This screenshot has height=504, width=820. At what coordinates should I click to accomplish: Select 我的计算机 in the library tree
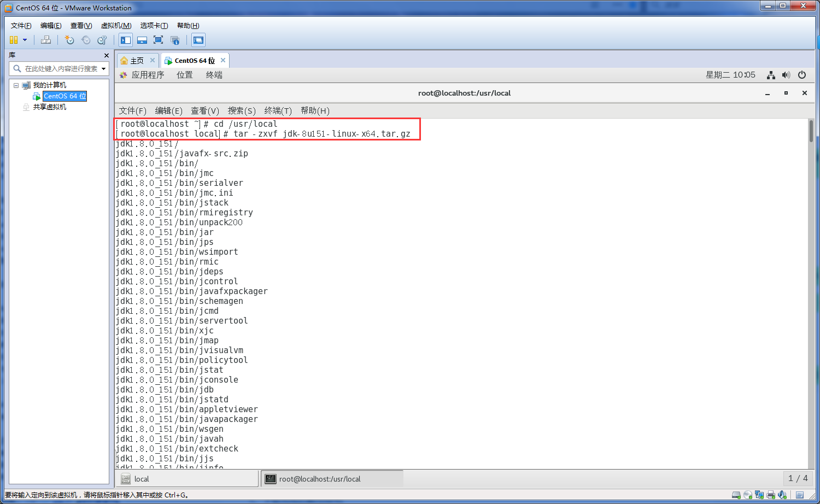pos(50,85)
